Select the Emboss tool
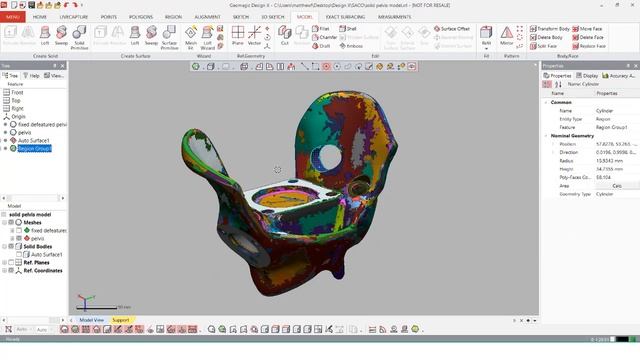 coord(351,46)
